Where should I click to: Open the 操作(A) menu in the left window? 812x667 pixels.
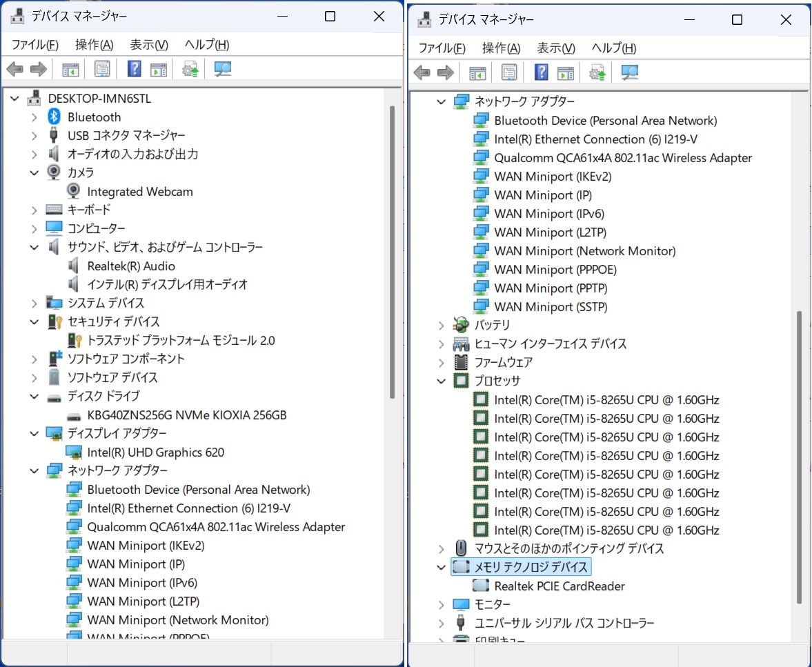tap(94, 45)
